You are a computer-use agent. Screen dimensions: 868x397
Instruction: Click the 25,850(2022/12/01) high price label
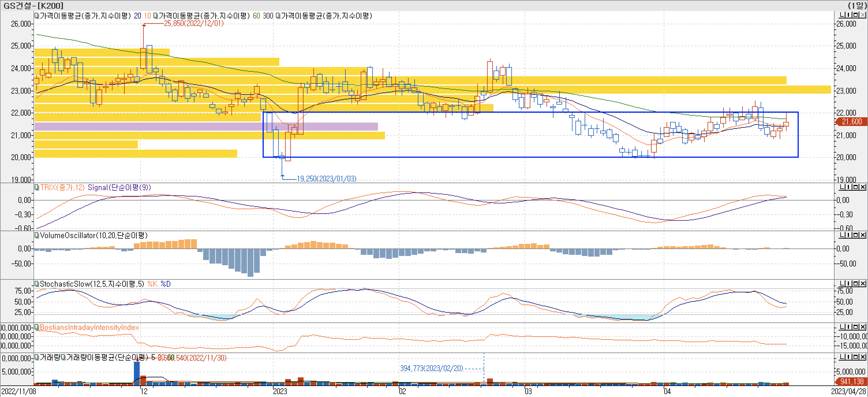194,23
